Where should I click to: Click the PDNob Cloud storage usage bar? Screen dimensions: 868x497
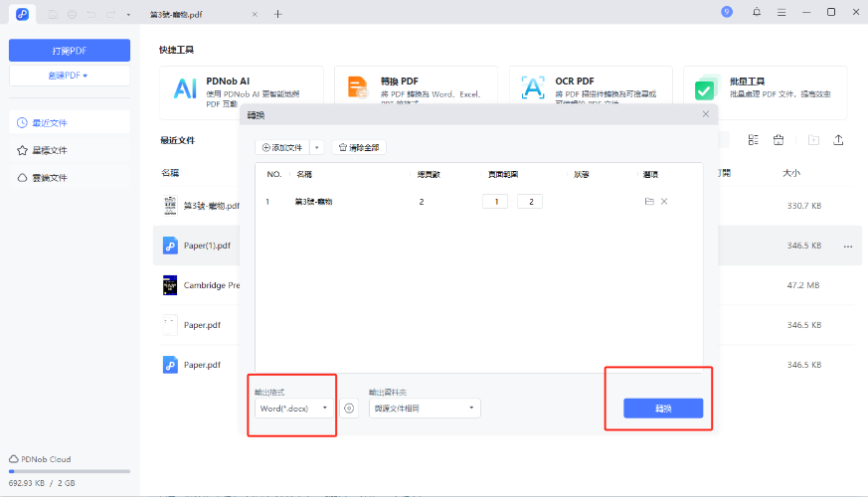click(70, 471)
